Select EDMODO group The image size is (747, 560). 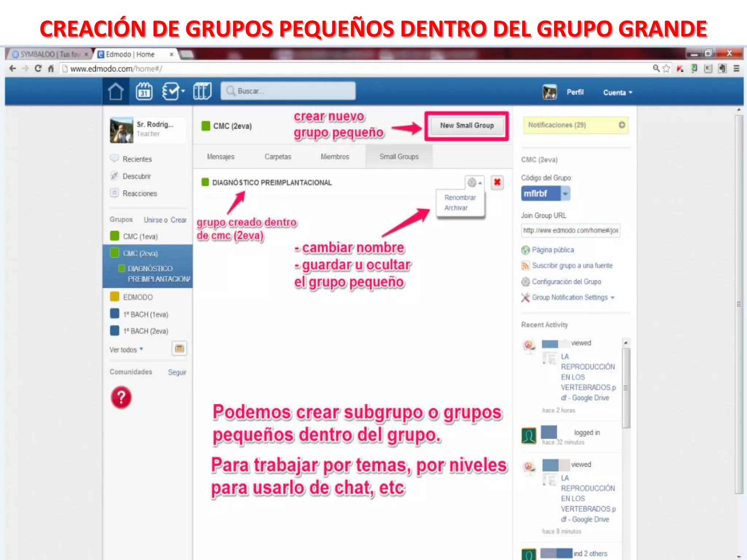138,297
